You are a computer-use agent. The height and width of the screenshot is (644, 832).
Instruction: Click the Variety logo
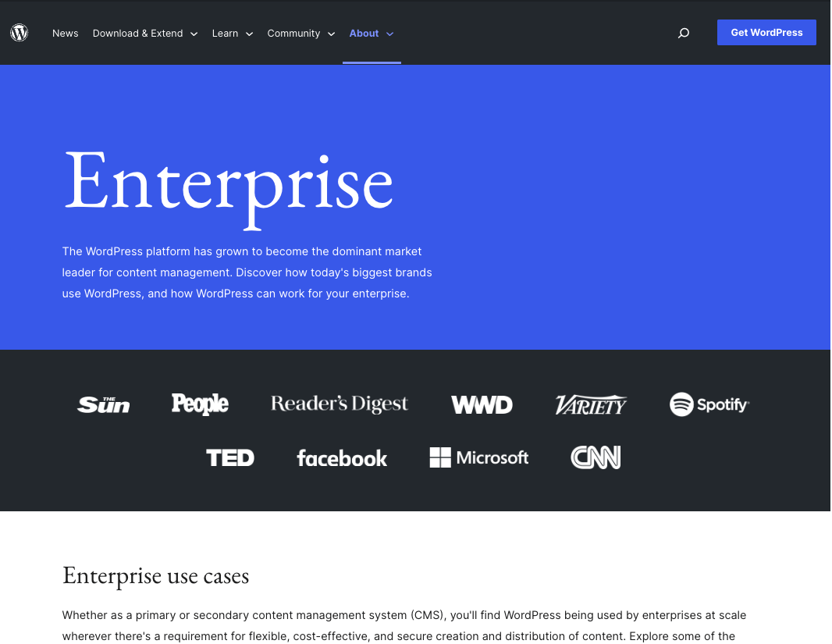591,405
